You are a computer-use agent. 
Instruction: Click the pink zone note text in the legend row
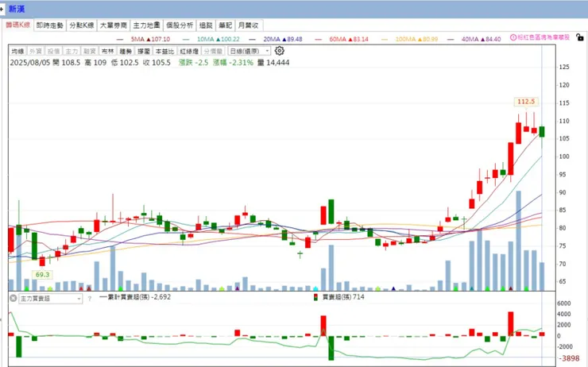click(x=544, y=37)
